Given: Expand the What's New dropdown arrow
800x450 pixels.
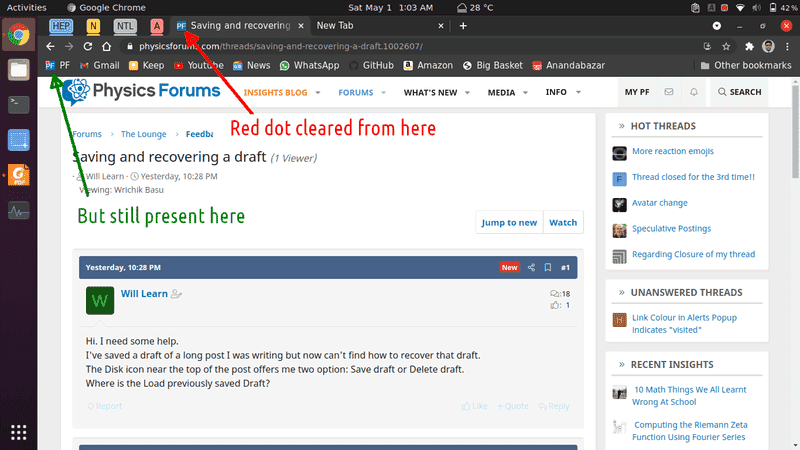Looking at the screenshot, I should [467, 92].
